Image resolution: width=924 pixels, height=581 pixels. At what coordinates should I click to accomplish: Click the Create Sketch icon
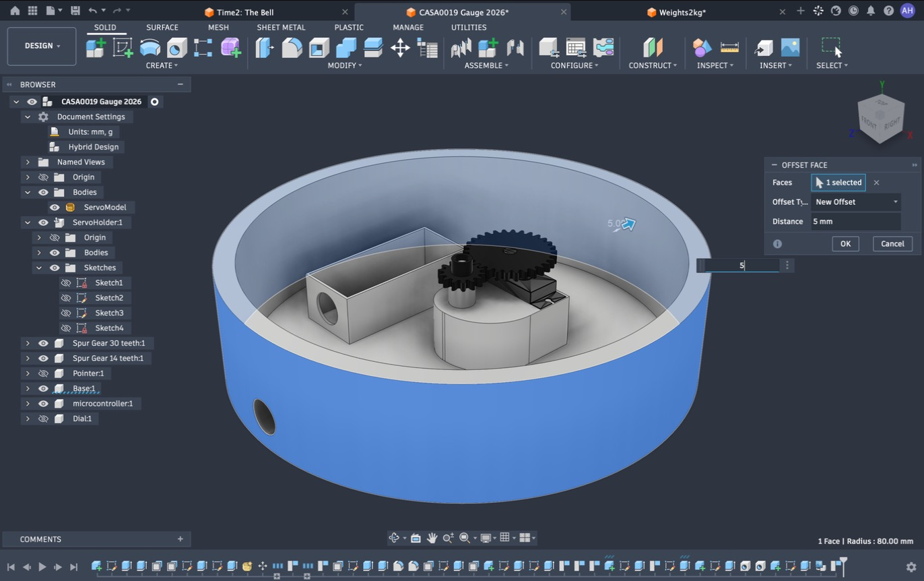[x=123, y=47]
